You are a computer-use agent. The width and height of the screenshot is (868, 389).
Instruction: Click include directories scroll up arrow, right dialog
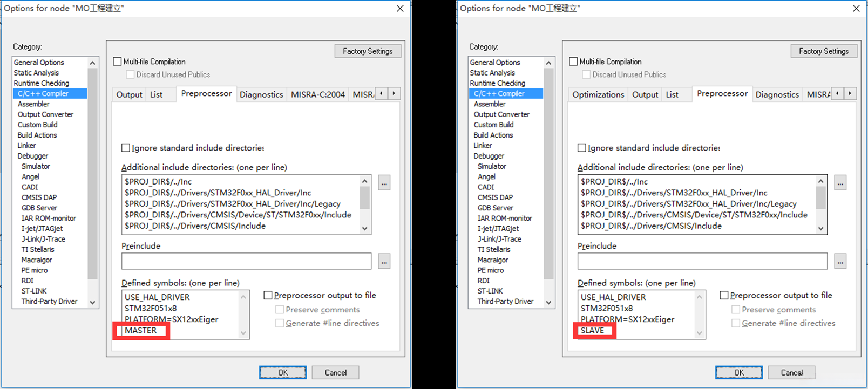point(821,181)
